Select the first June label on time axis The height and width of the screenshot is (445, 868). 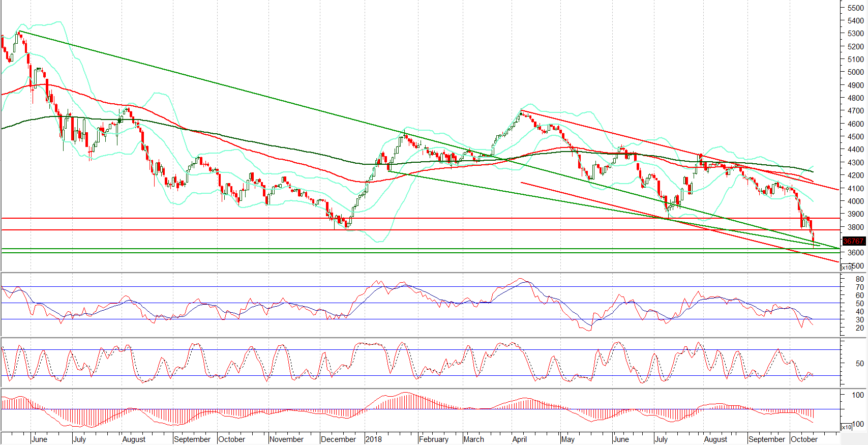(x=39, y=439)
